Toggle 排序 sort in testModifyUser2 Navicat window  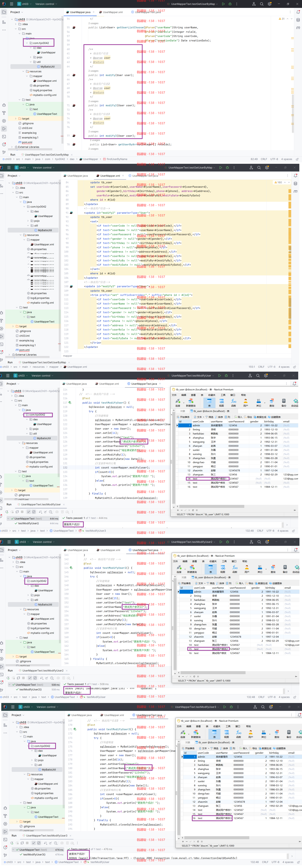pyautogui.click(x=220, y=583)
